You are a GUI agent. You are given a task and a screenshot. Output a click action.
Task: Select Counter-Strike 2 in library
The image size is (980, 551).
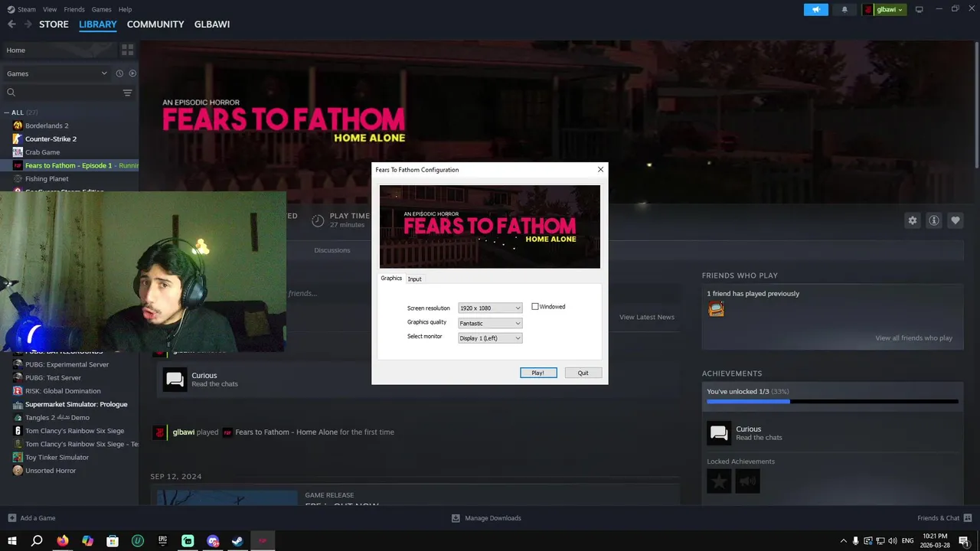point(51,139)
